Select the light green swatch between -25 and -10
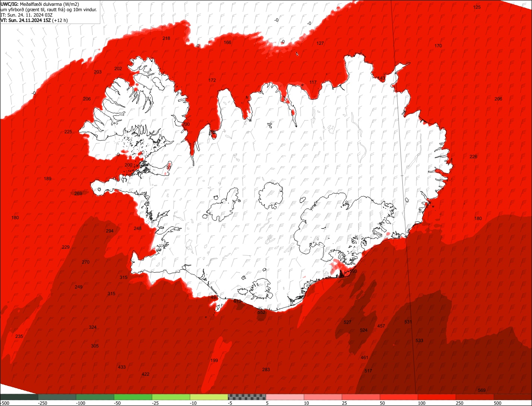This screenshot has height=406, width=532. coord(171,397)
